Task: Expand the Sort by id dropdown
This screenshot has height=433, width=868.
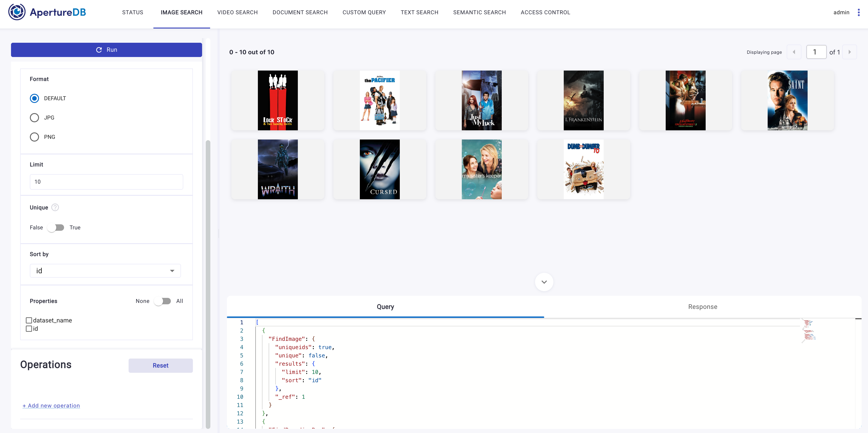Action: (105, 271)
